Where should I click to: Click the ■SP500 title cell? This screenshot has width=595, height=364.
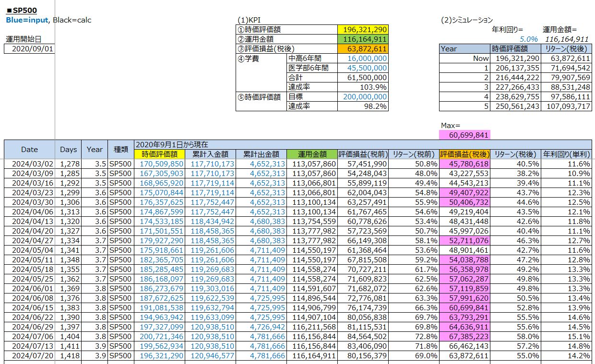[22, 10]
